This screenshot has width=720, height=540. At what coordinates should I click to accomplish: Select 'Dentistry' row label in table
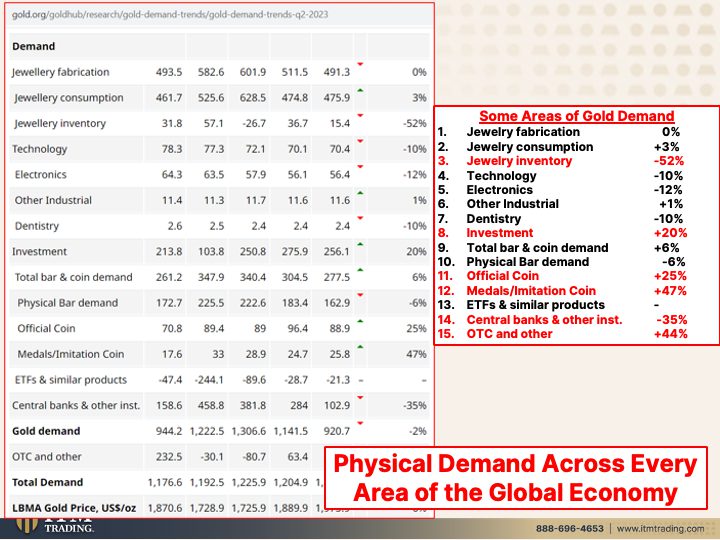tap(37, 226)
